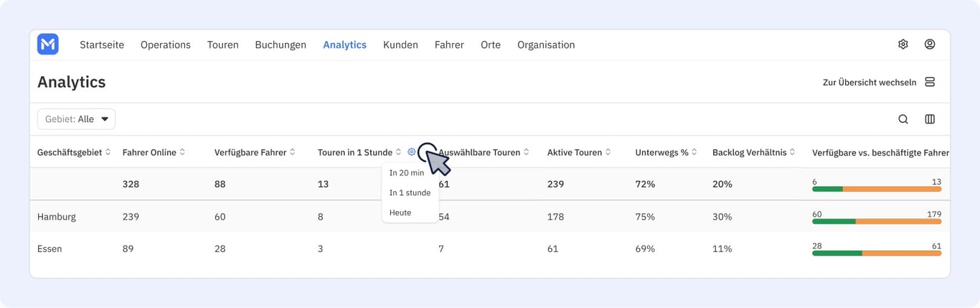
Task: Click Hamburg's available vs busy drivers bar
Action: pyautogui.click(x=877, y=221)
